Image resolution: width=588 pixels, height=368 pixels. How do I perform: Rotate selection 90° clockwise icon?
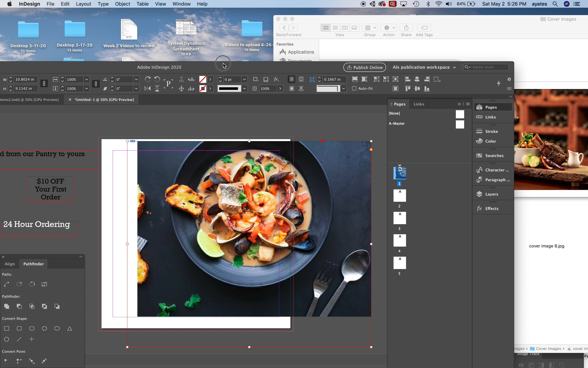pos(147,79)
